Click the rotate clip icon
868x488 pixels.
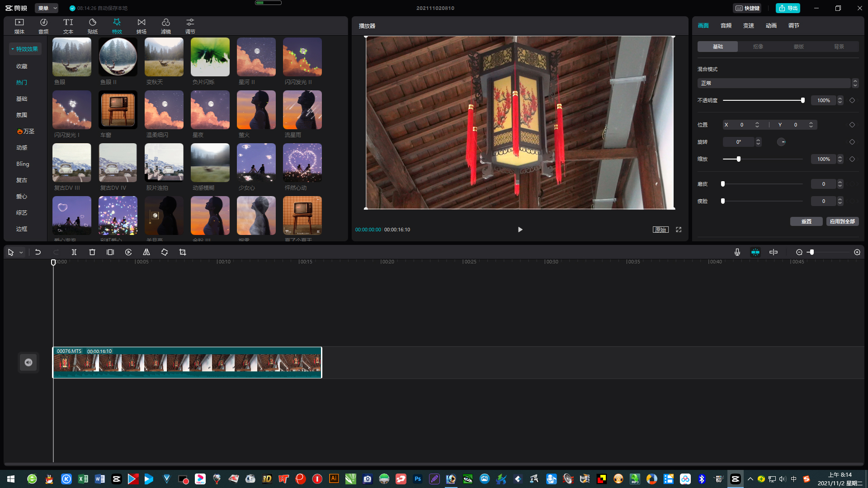[x=165, y=252]
